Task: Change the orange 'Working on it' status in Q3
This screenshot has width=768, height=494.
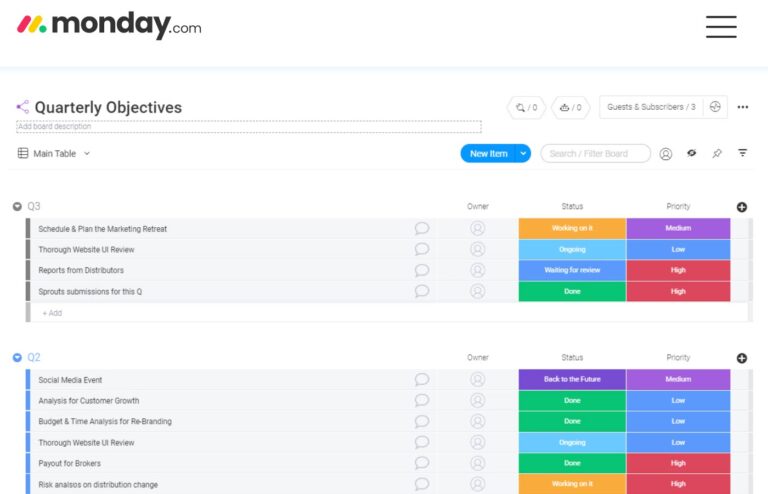Action: tap(572, 228)
